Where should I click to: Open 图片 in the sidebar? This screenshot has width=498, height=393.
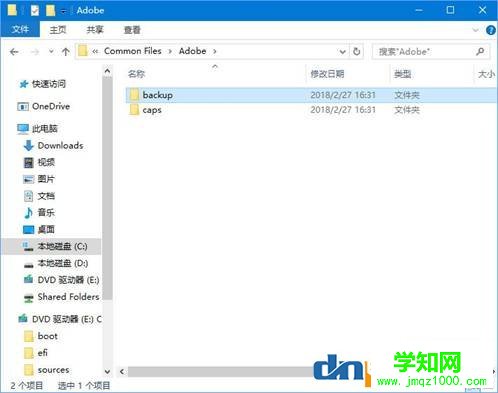pos(46,179)
